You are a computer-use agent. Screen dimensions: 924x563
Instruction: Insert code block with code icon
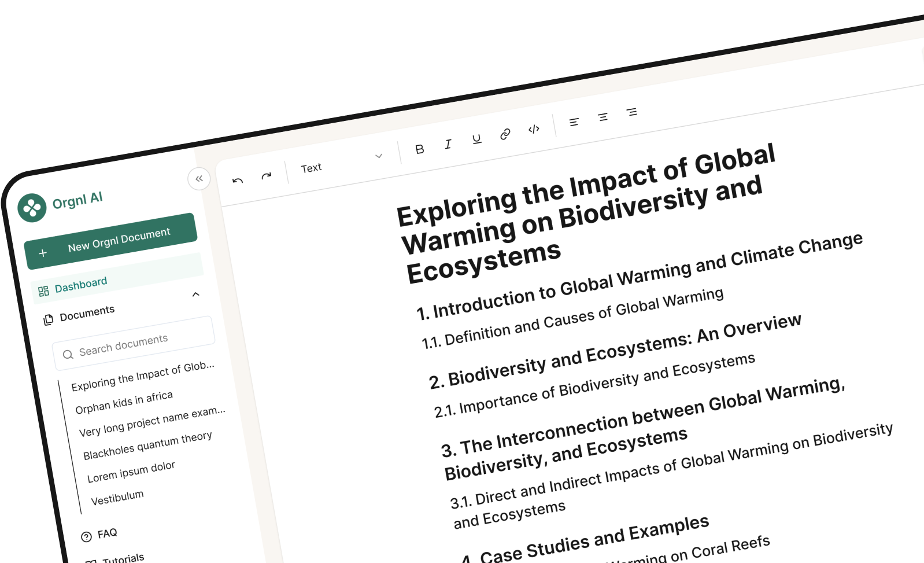click(x=534, y=129)
